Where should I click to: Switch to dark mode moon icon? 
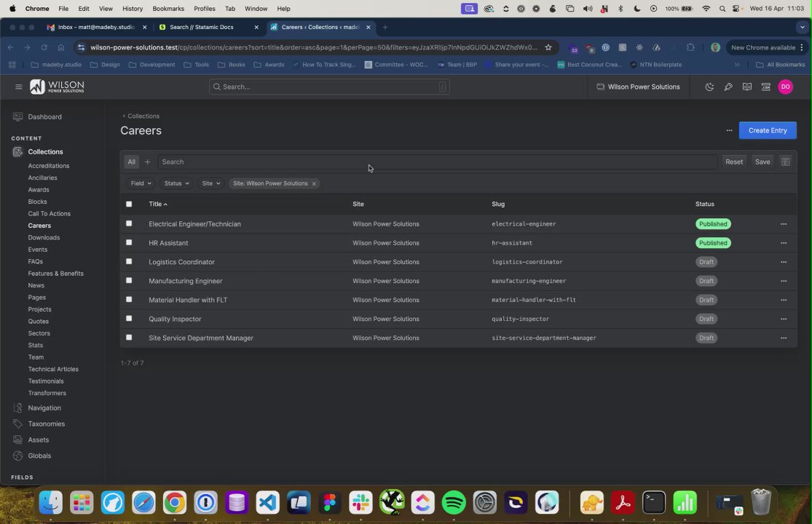tap(709, 87)
